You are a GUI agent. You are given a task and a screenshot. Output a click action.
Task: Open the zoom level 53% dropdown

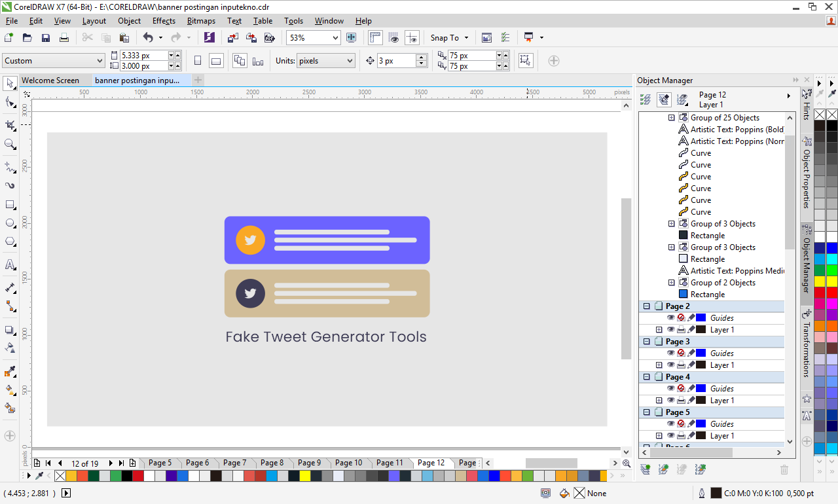pyautogui.click(x=335, y=38)
